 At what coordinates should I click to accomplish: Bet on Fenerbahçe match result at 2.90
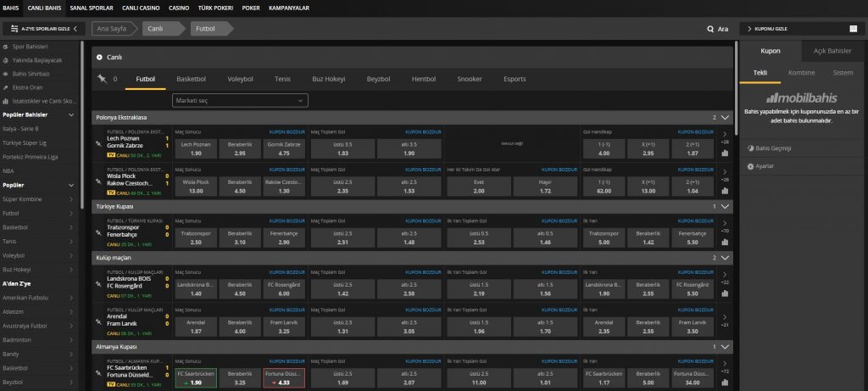point(284,237)
